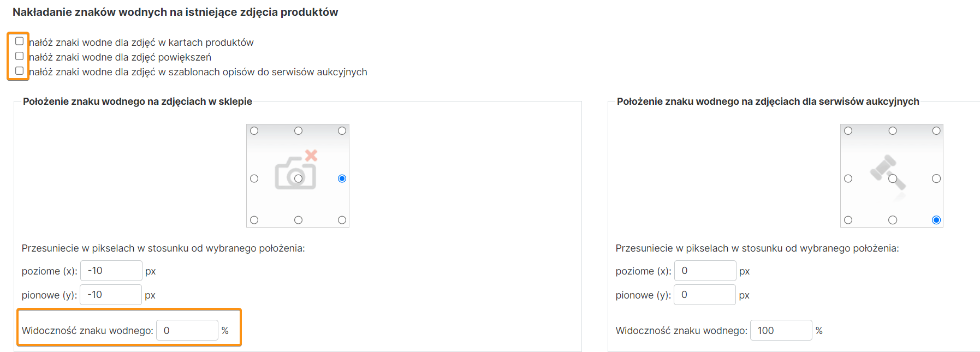Edit shop watermark visibility percentage field
The image size is (980, 352).
click(187, 330)
